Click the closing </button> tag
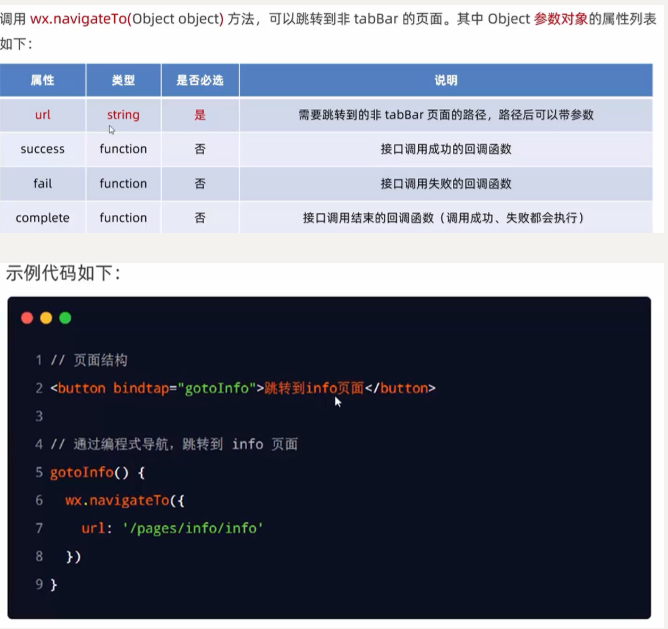The image size is (668, 629). [400, 388]
